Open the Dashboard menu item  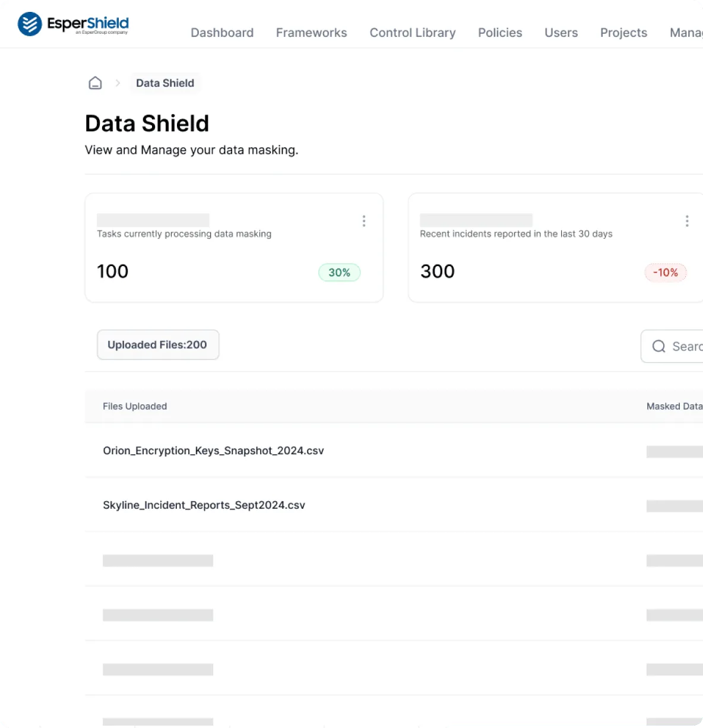222,33
